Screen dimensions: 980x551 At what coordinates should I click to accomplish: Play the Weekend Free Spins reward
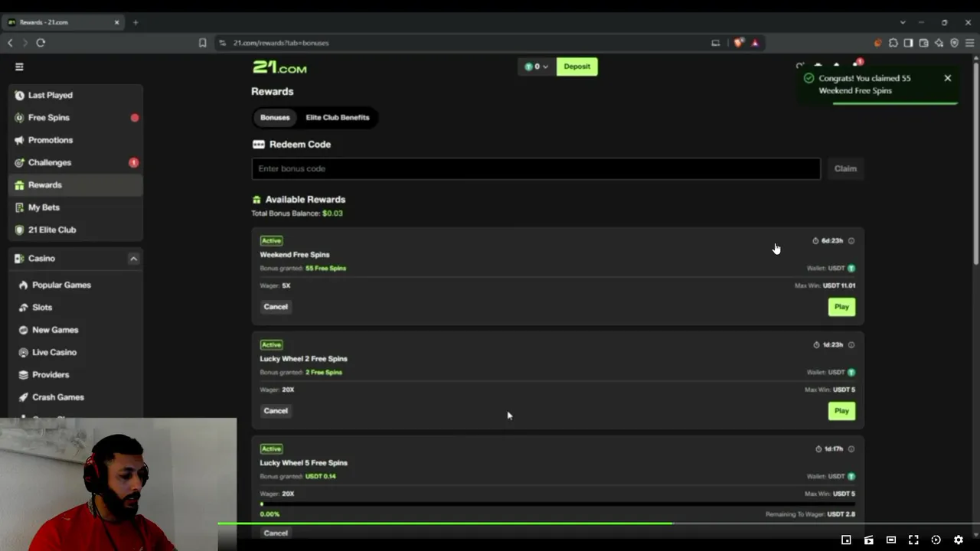(841, 307)
